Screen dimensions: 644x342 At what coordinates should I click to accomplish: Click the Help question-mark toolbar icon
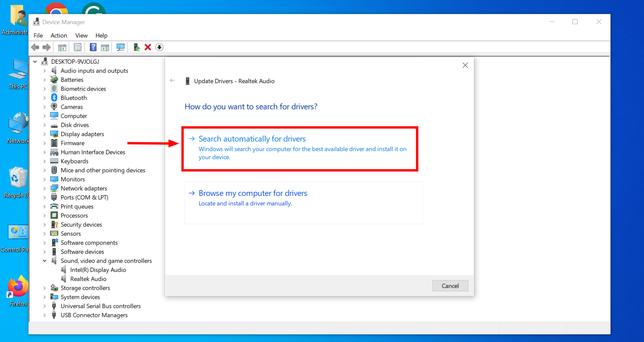coord(93,47)
